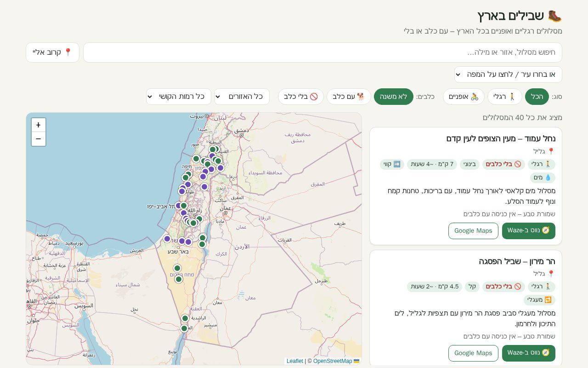588x368 pixels.
Task: Navigate with Waze for הר מירון trail
Action: pos(529,353)
